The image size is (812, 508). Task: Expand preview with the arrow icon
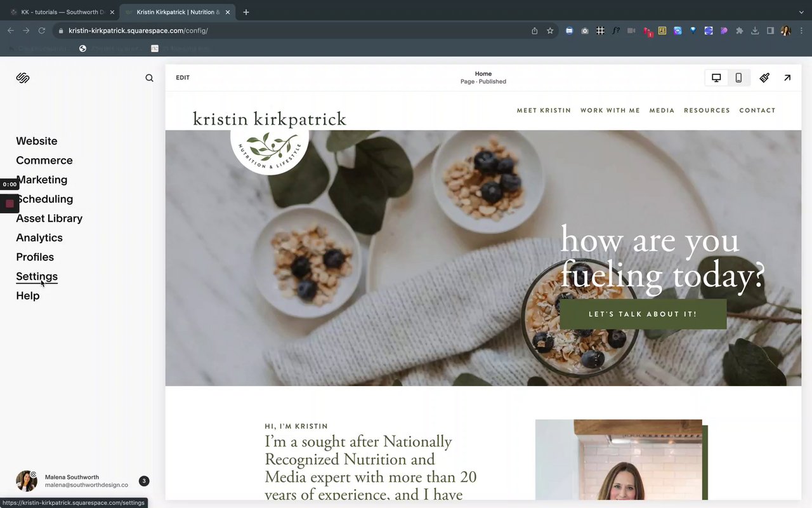click(x=787, y=77)
